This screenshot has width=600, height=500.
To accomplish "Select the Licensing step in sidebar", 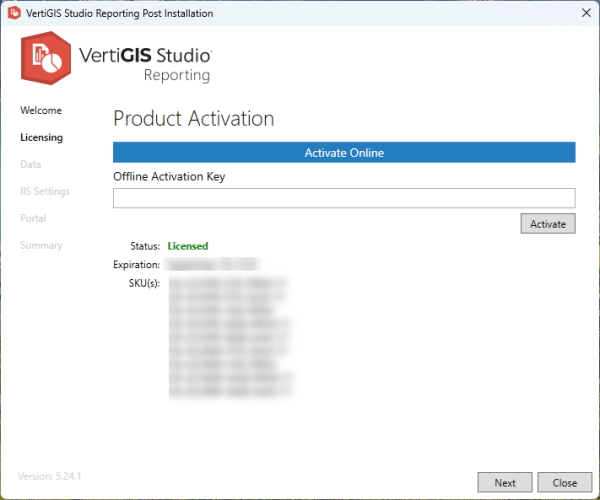I will pos(41,137).
